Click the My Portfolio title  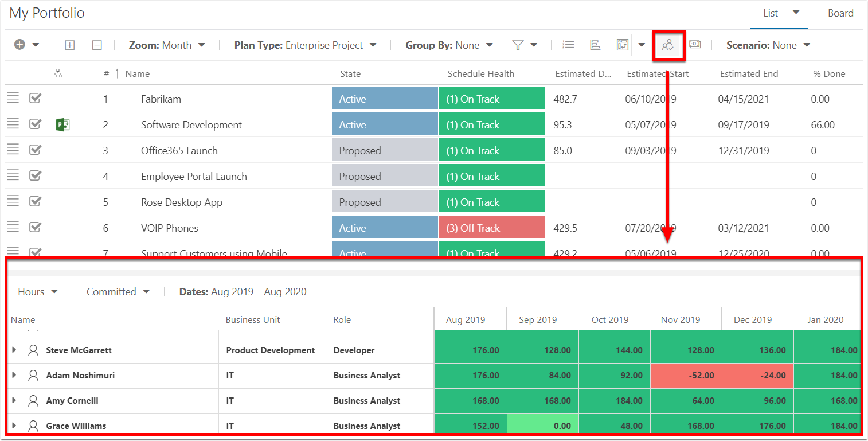coord(47,13)
